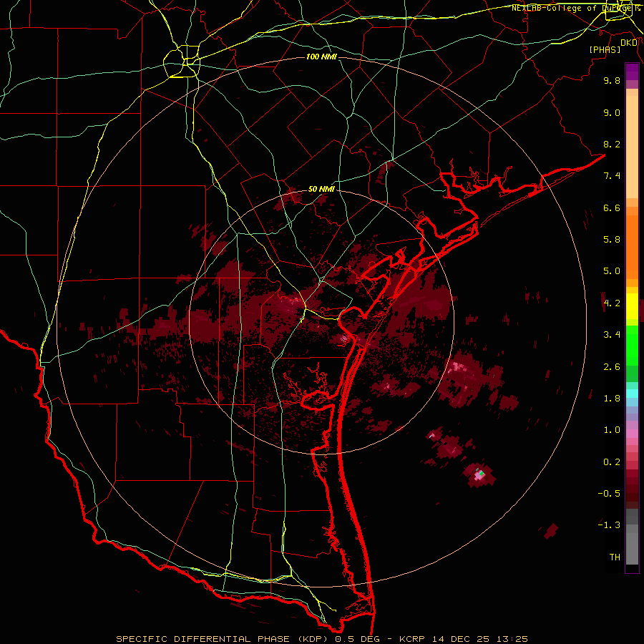
Task: Click the 6.6 legend value
Action: pos(612,208)
